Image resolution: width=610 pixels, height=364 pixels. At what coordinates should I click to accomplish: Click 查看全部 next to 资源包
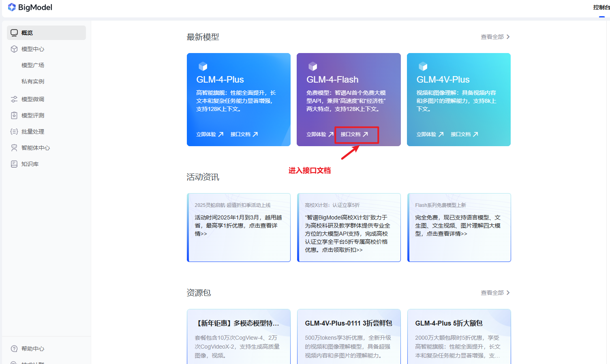(492, 293)
